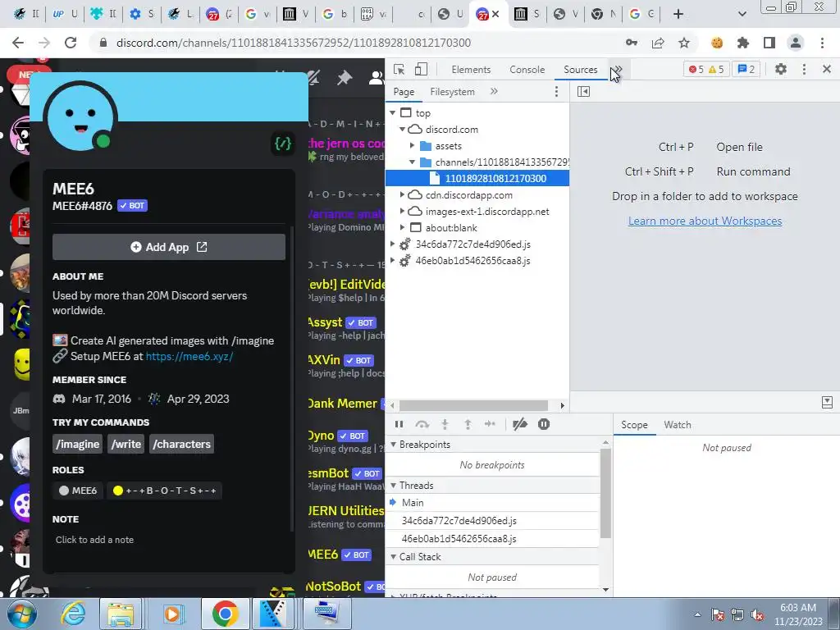The width and height of the screenshot is (840, 630).
Task: Click MEE6 avatar in profile popup
Action: [80, 116]
